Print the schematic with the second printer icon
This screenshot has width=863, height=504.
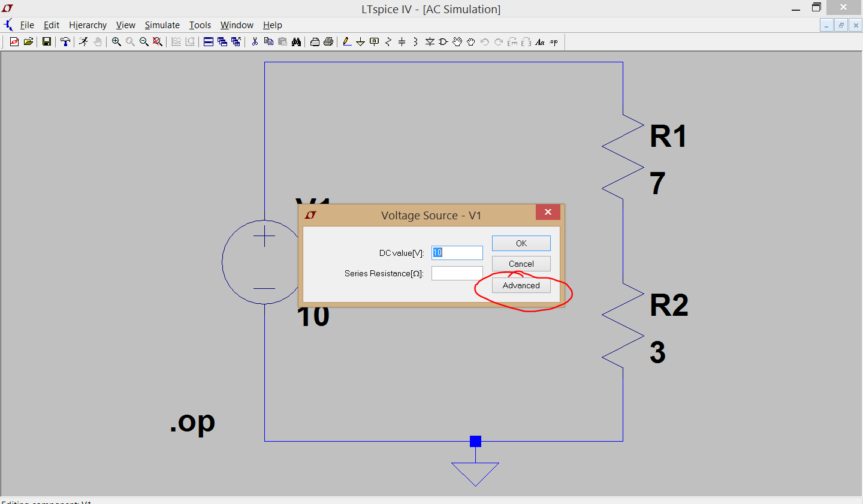pos(328,42)
